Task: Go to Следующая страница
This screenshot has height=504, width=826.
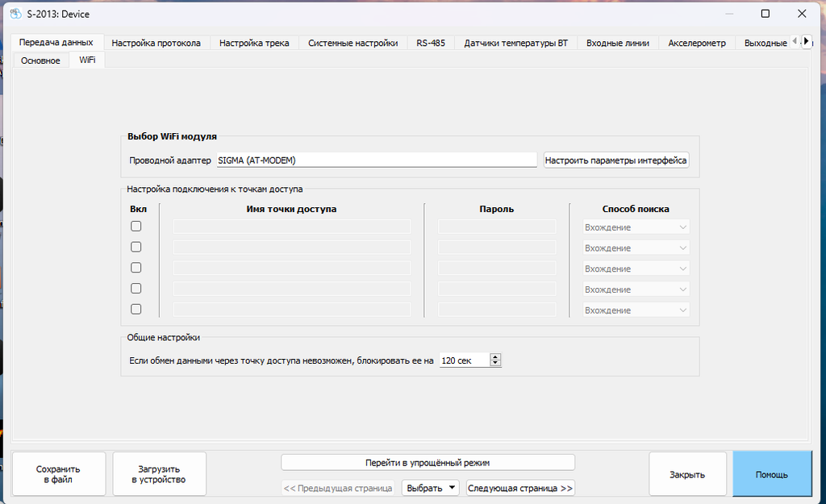Action: click(x=520, y=488)
